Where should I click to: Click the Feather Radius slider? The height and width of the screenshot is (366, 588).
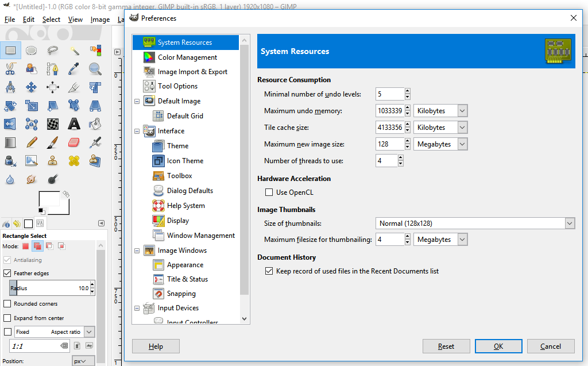click(x=49, y=288)
